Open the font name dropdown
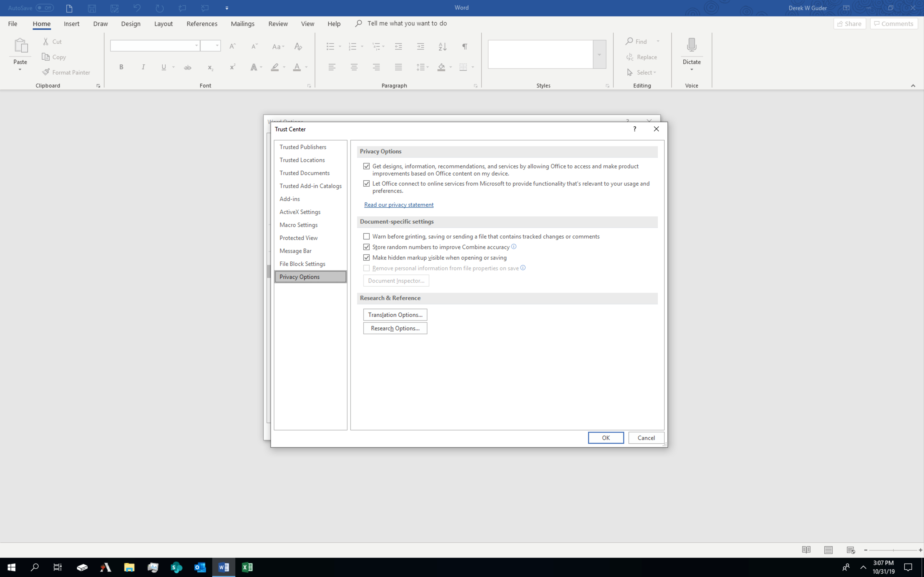Viewport: 924px width, 577px height. (196, 46)
